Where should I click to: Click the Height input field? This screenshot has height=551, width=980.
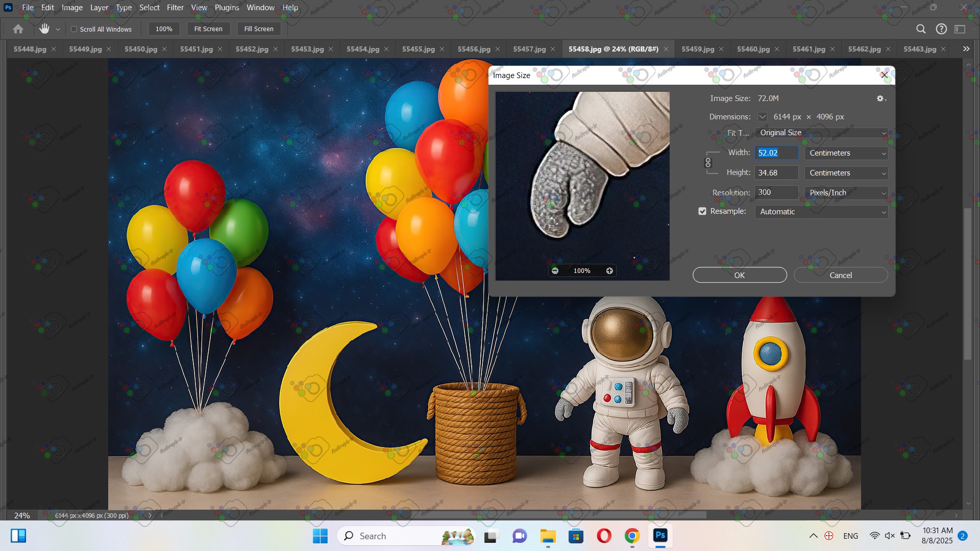776,173
